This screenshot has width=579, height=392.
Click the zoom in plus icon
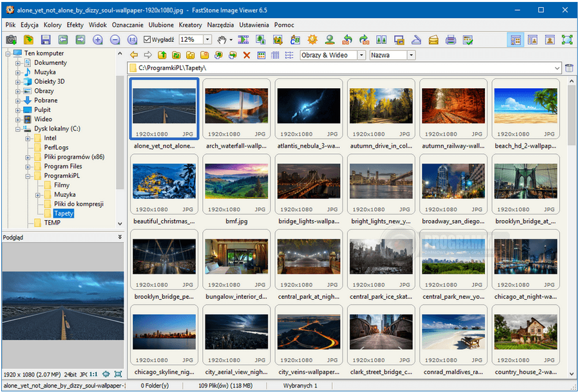point(97,39)
